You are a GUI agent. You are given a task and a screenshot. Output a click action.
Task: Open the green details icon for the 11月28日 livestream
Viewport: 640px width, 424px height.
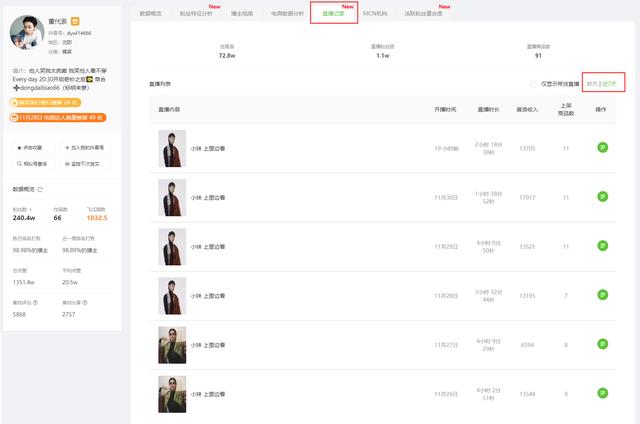(602, 295)
